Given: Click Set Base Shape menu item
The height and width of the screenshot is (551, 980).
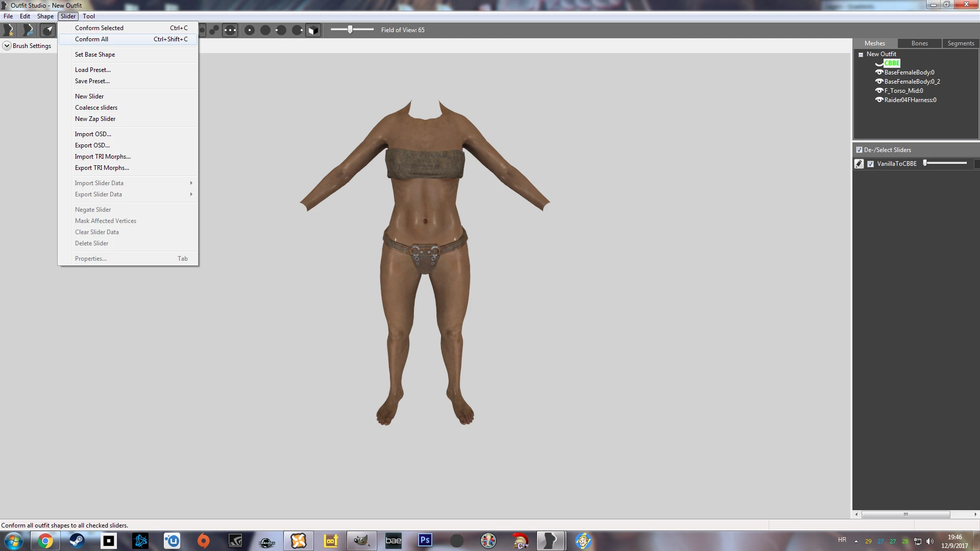Looking at the screenshot, I should click(128, 55).
